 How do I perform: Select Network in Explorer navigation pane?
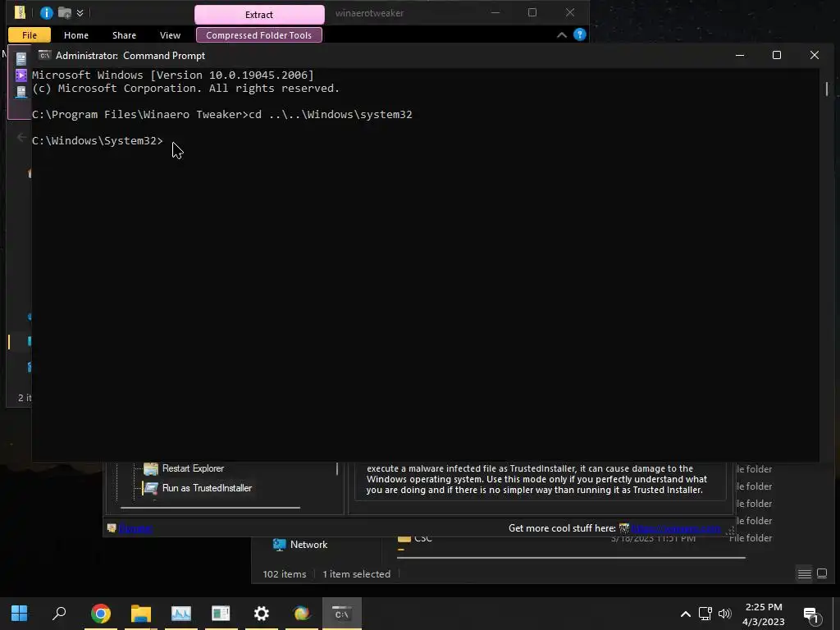pos(308,545)
